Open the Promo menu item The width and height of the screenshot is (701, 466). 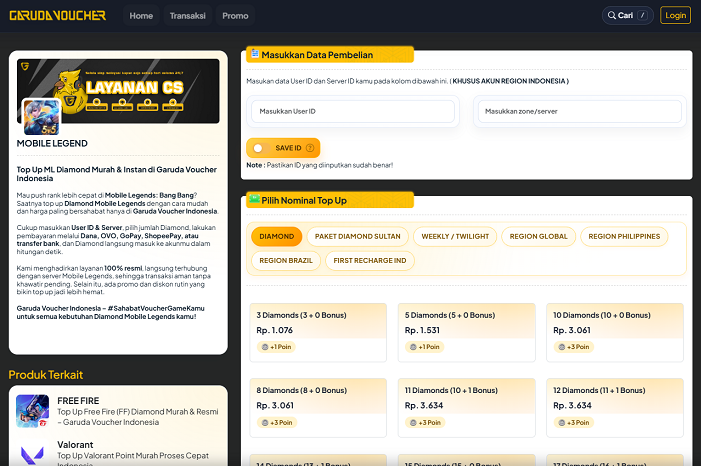coord(235,16)
